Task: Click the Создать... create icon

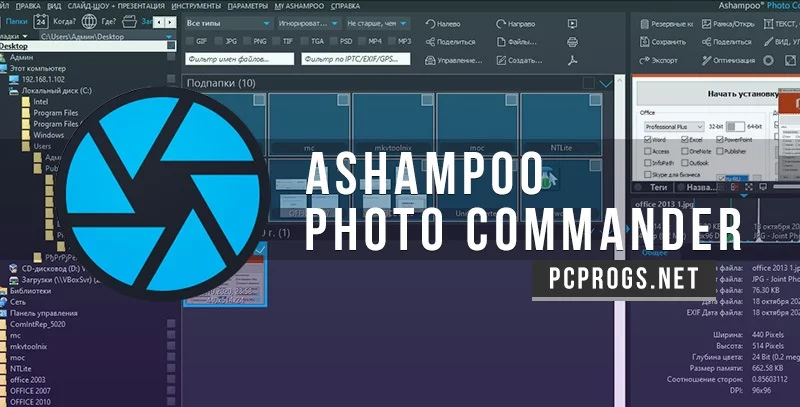Action: tap(501, 60)
